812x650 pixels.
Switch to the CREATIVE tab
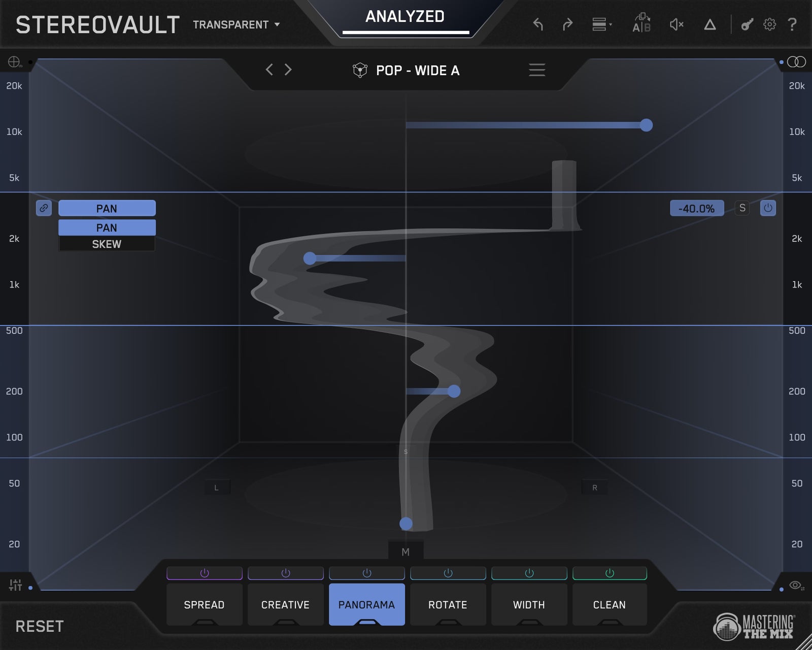coord(286,604)
